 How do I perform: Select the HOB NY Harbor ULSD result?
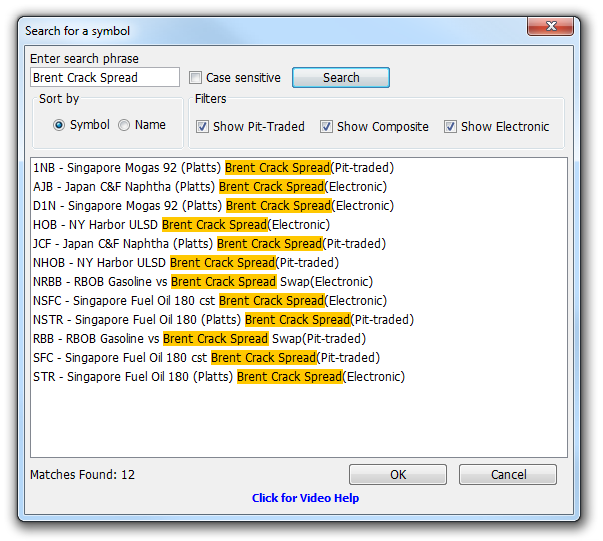pyautogui.click(x=182, y=225)
